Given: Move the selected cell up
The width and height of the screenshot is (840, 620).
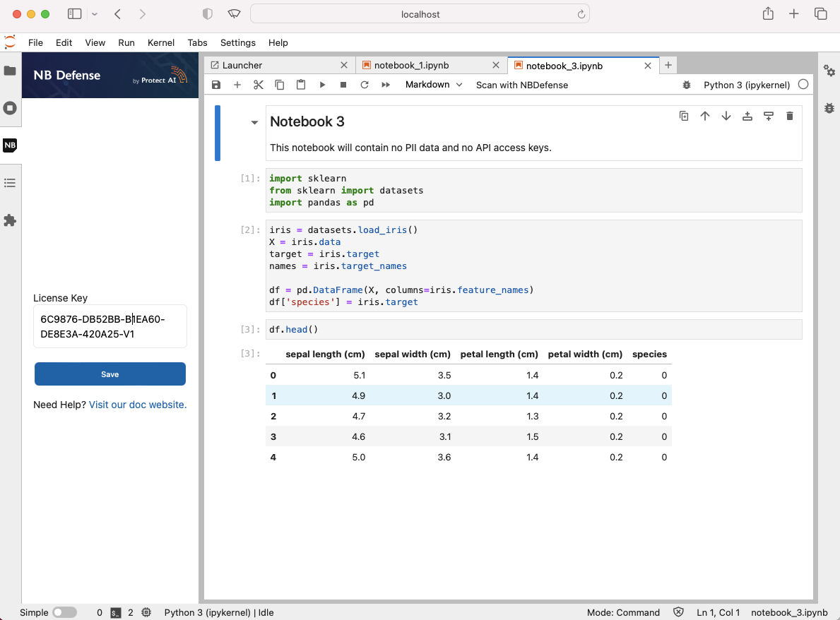Looking at the screenshot, I should [x=705, y=116].
